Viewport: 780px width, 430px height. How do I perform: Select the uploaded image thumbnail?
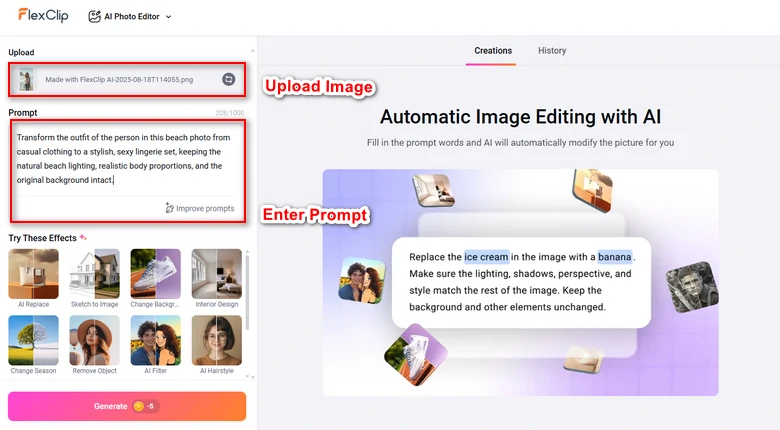coord(26,80)
